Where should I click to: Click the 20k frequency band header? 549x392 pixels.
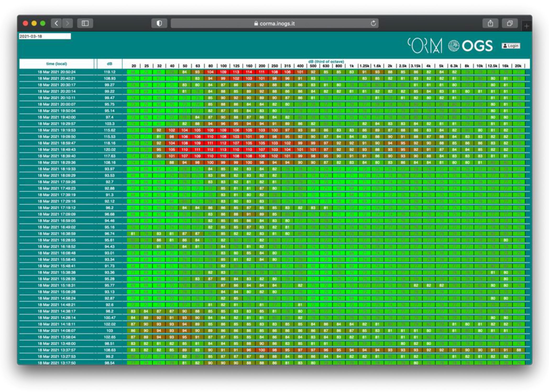518,66
